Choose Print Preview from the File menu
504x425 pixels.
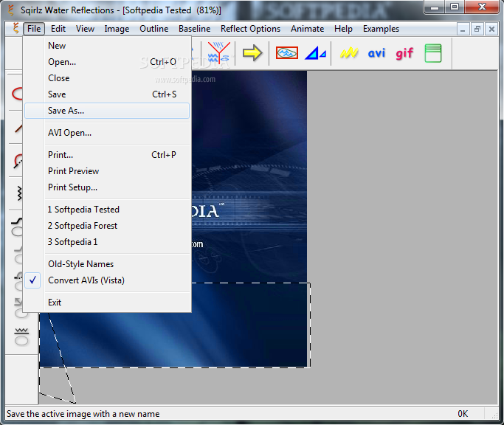point(107,171)
